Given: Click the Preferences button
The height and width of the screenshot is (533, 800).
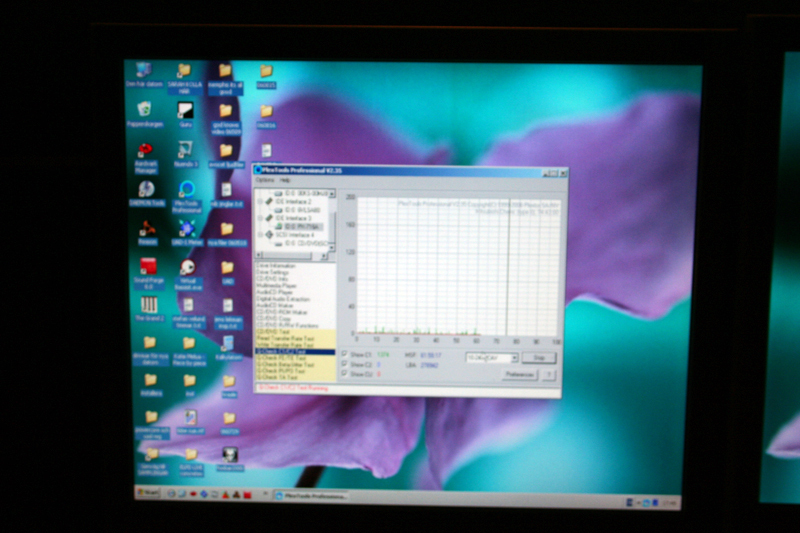Looking at the screenshot, I should [519, 375].
